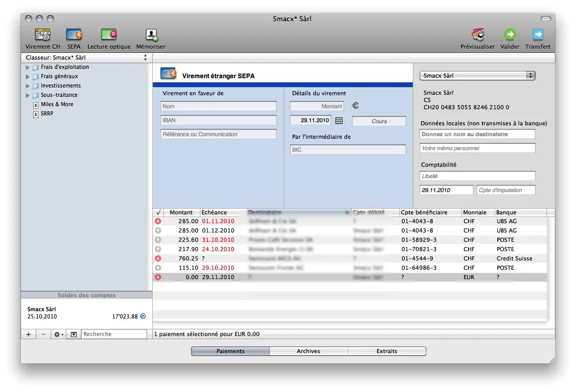
Task: Sort by the Banque column header
Action: tap(521, 212)
